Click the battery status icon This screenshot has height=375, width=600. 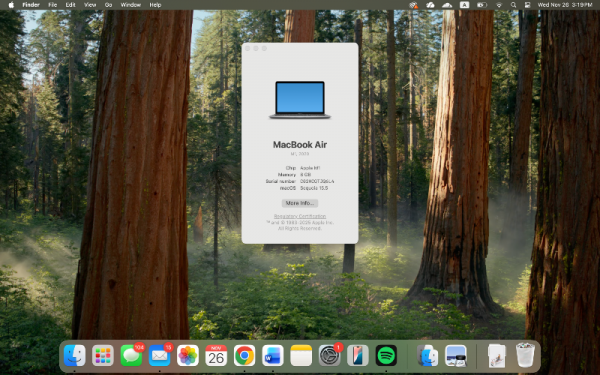pyautogui.click(x=482, y=5)
